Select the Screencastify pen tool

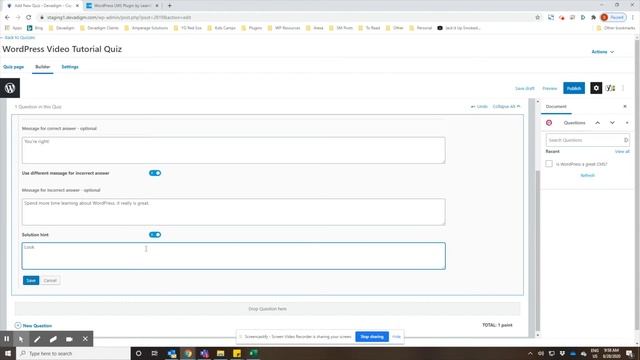(37, 339)
